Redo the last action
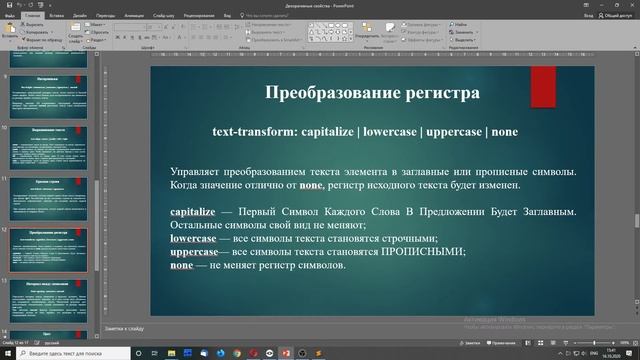The height and width of the screenshot is (360, 640). click(30, 5)
